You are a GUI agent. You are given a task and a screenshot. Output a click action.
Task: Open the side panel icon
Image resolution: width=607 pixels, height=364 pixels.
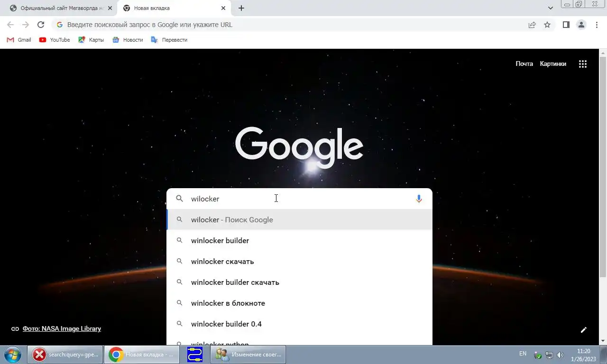[566, 25]
